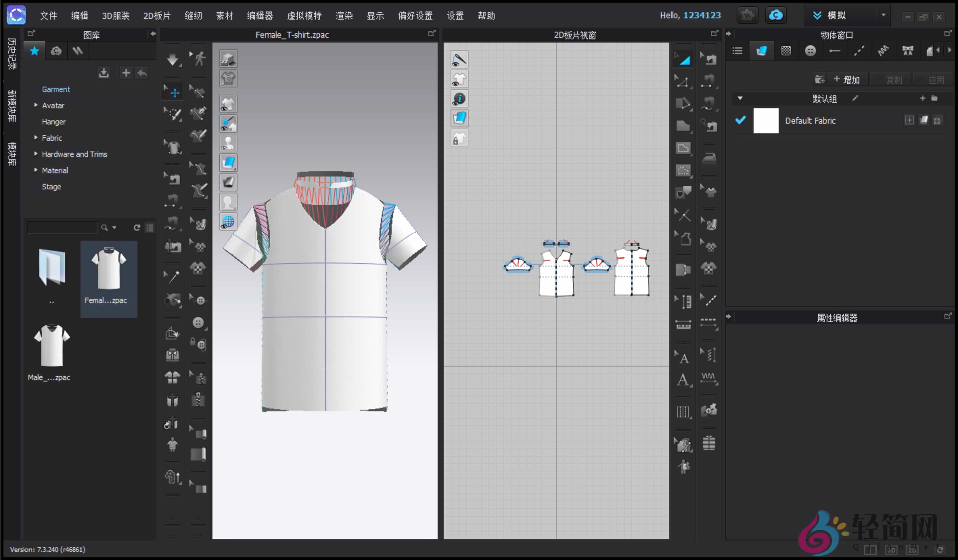Select the Select/Move tool with blue cross
The image size is (958, 560).
point(174,92)
